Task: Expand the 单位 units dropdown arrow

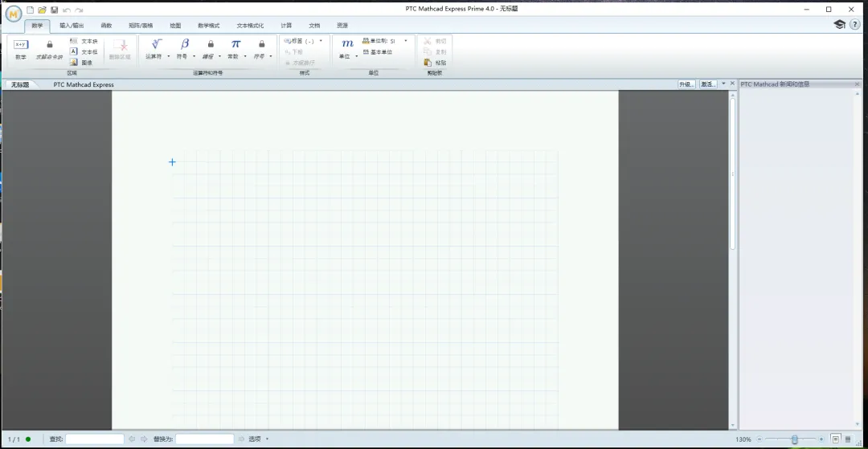Action: point(357,56)
